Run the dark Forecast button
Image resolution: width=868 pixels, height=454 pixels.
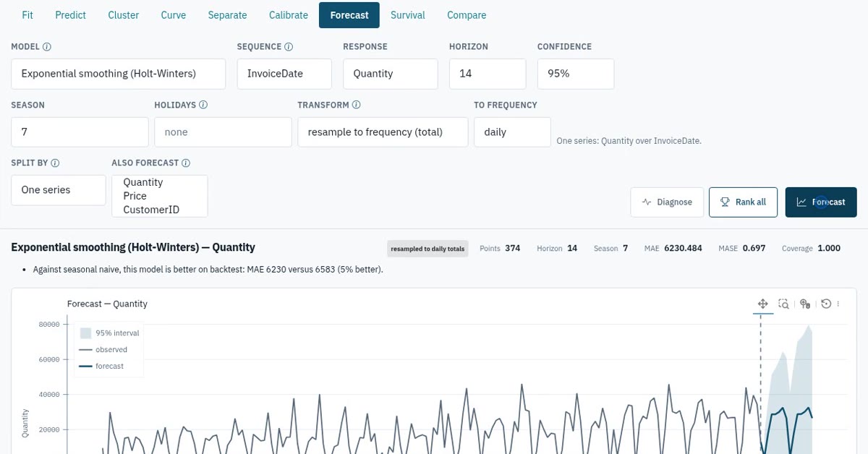point(821,202)
